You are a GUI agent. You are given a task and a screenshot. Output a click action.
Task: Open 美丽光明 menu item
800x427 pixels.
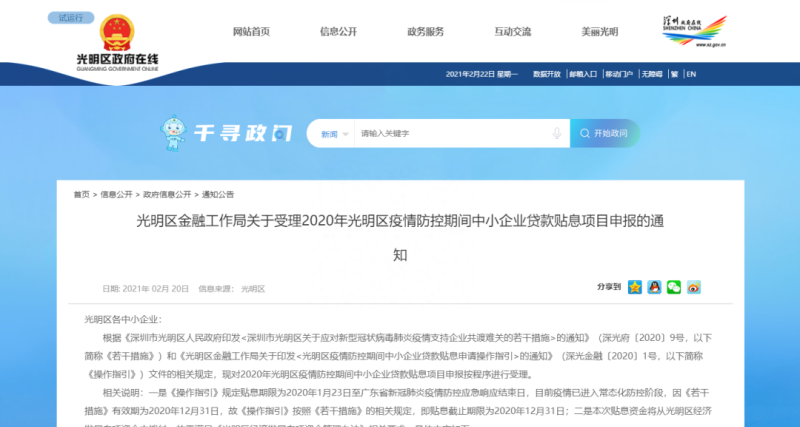(x=599, y=32)
